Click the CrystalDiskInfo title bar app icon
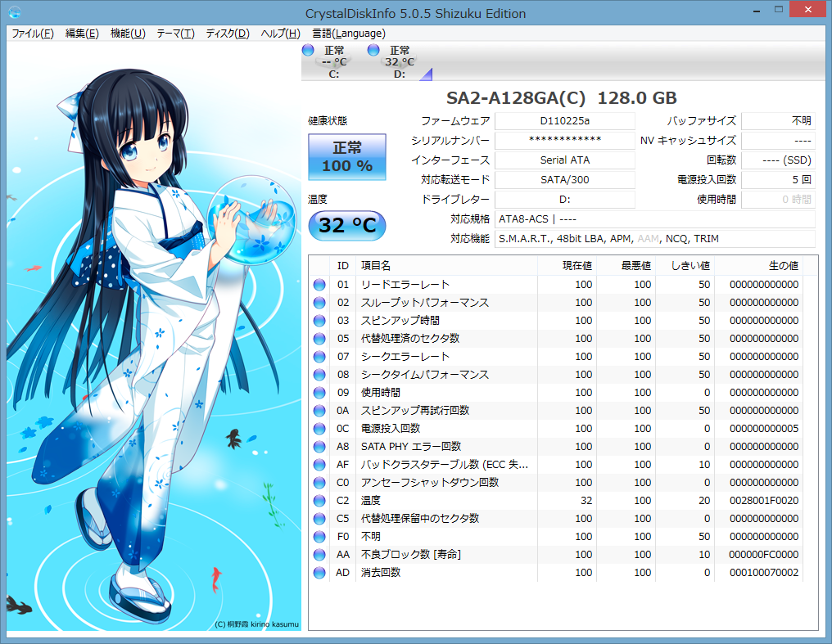Screen dimensions: 832x644 [x=15, y=12]
